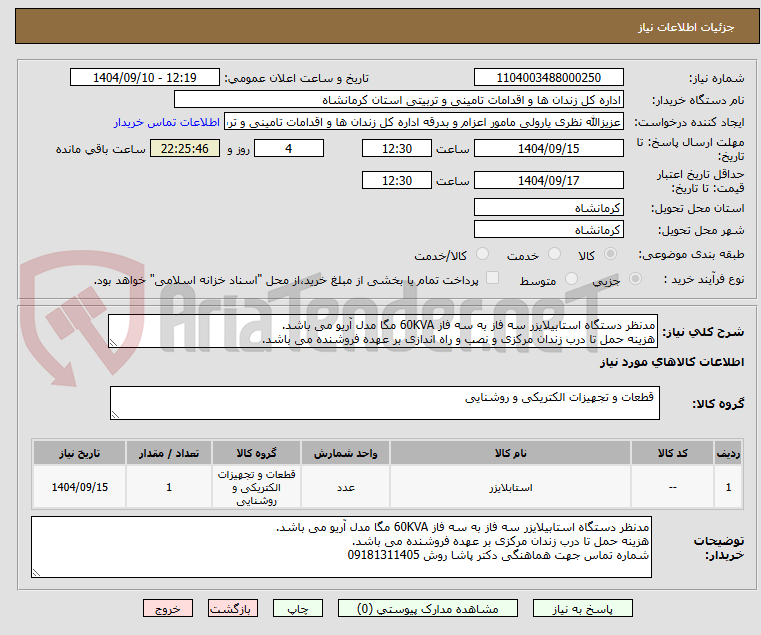Click the row number cell 1

[x=728, y=487]
